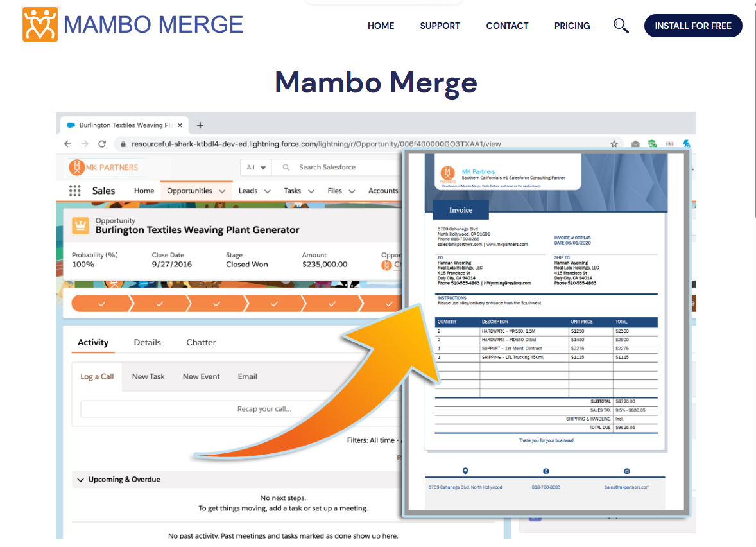Viewport: 756px width, 547px height.
Task: Click the INVOICE # 002145 text
Action: click(x=572, y=238)
